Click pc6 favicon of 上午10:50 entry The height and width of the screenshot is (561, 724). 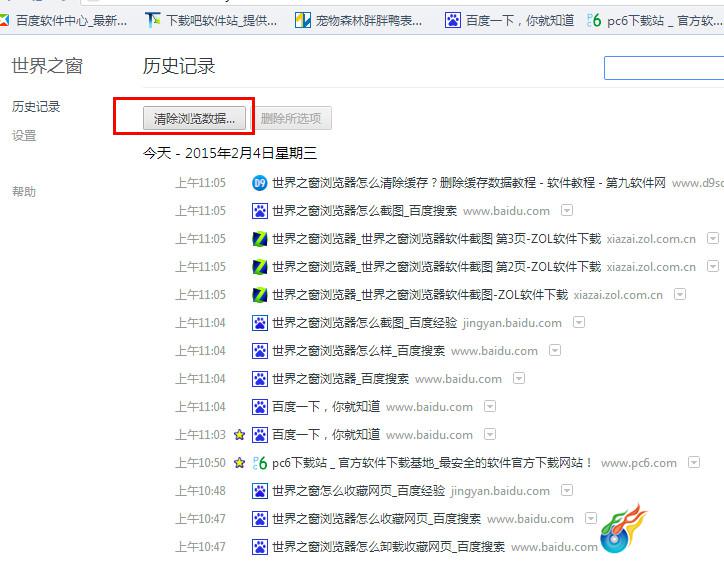[x=259, y=463]
